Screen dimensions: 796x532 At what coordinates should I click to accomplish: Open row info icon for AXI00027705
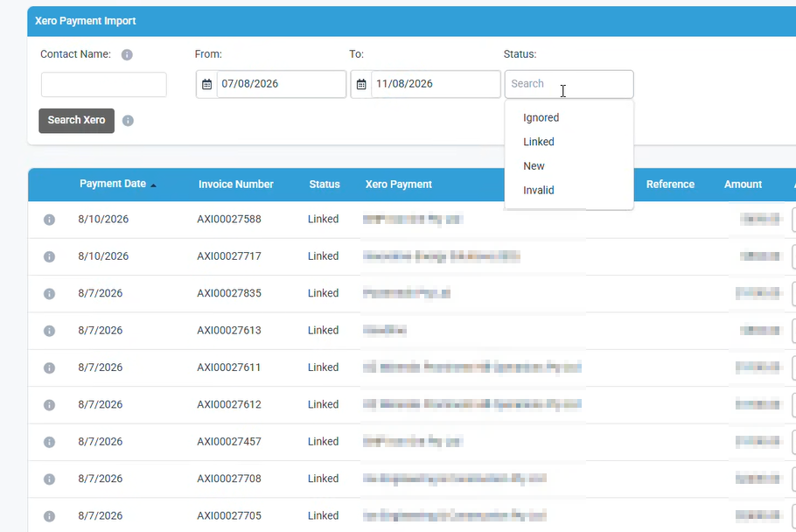pos(49,516)
